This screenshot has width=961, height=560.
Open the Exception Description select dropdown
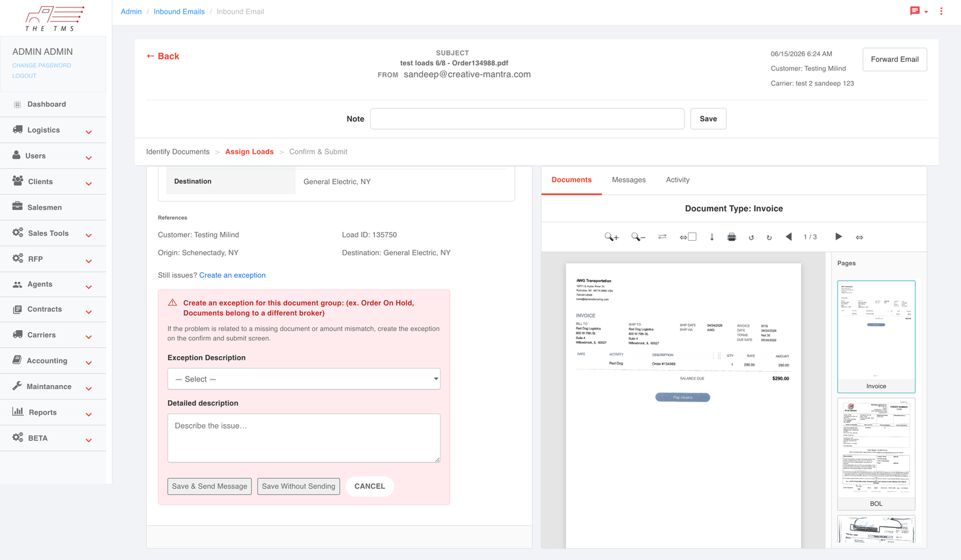[303, 379]
